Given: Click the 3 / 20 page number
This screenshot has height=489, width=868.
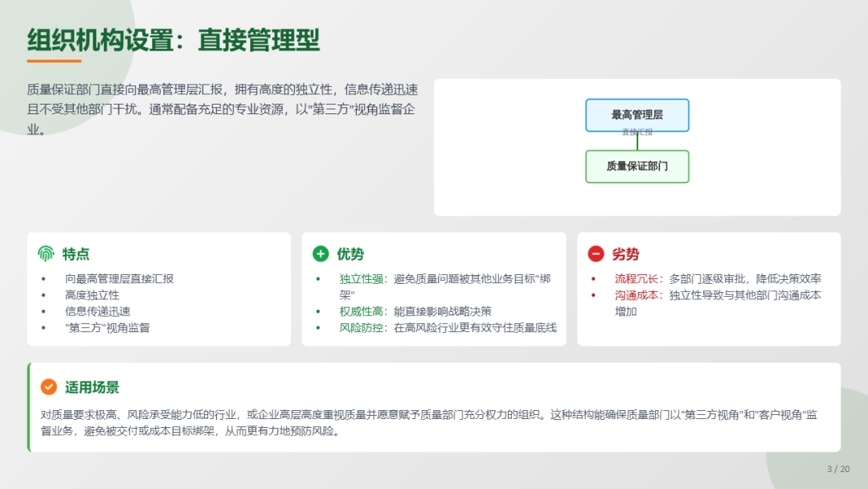Looking at the screenshot, I should [x=838, y=469].
